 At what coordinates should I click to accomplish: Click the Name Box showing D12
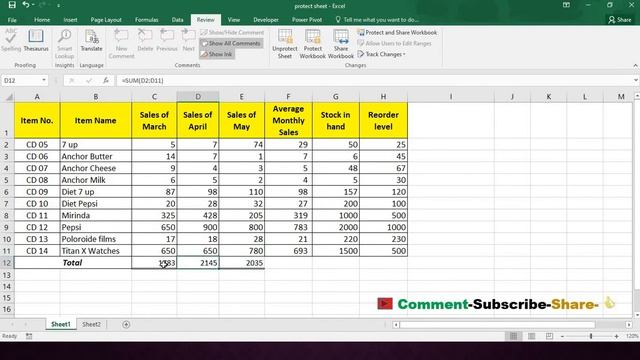point(20,80)
